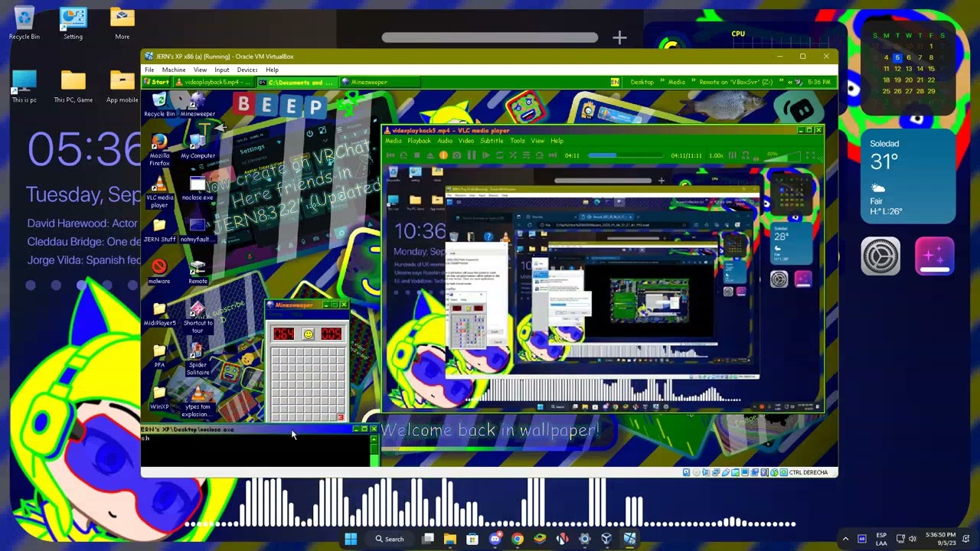The height and width of the screenshot is (551, 980).
Task: Open Task View from the taskbar
Action: pyautogui.click(x=428, y=539)
